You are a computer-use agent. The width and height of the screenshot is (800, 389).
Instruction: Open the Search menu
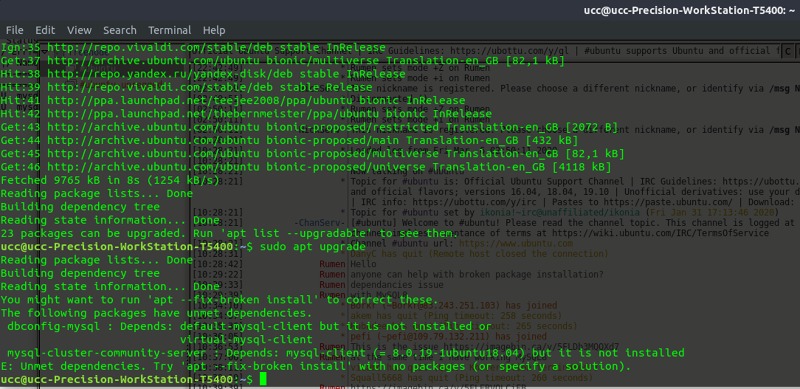point(120,30)
